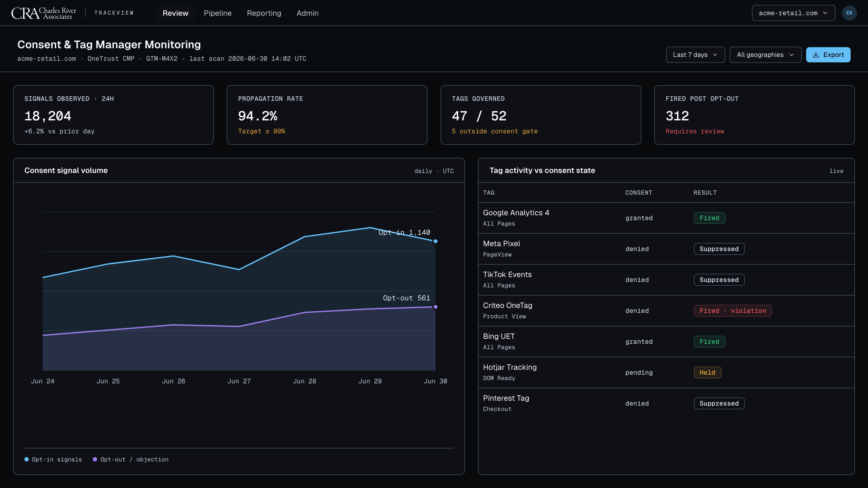Click the Requires review warning text
This screenshot has width=868, height=488.
(x=694, y=131)
